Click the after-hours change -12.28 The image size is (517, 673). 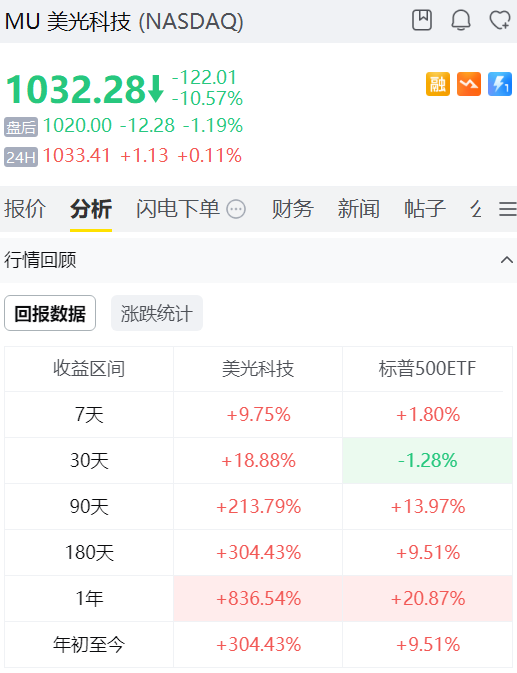pos(147,126)
